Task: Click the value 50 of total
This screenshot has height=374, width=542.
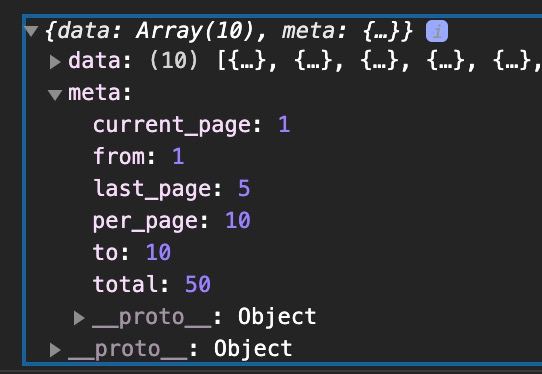Action: pos(198,284)
